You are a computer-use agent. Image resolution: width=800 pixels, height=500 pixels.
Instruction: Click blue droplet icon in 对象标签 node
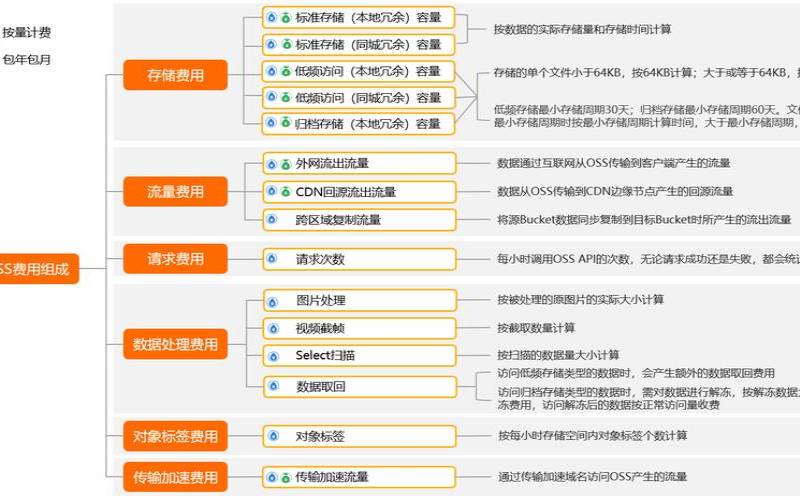[273, 436]
